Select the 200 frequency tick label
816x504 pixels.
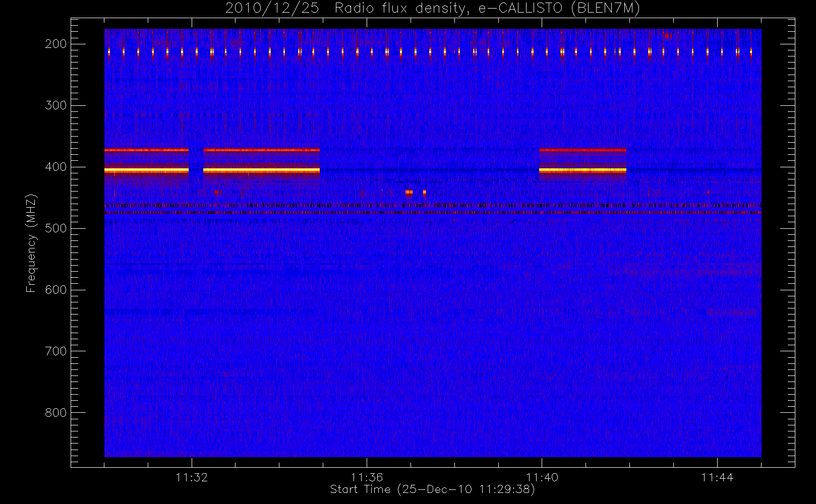point(56,44)
